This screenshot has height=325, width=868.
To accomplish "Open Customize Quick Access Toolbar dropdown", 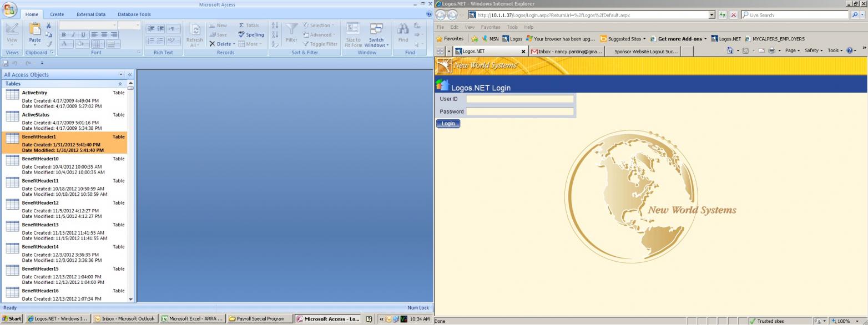I will pyautogui.click(x=42, y=63).
